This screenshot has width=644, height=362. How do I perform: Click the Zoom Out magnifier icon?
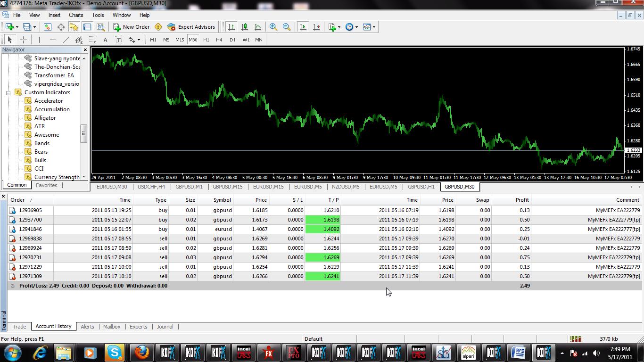coord(287,27)
